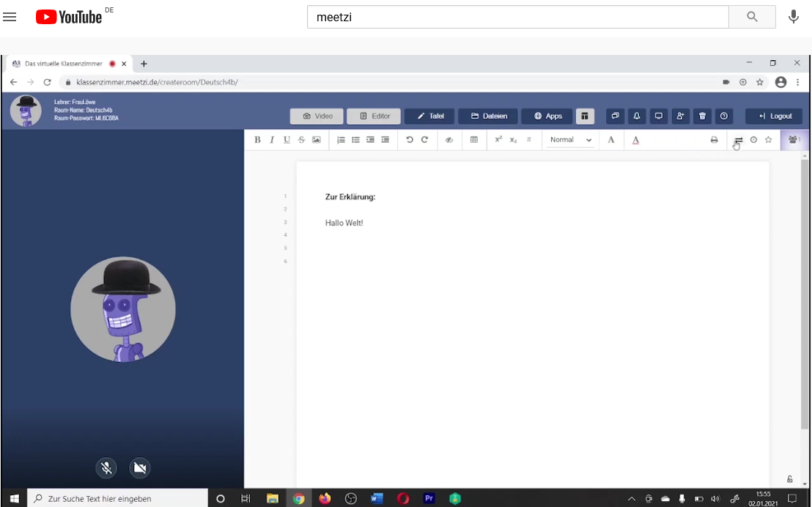Switch to the Tafel view
This screenshot has height=507, width=812.
click(429, 116)
